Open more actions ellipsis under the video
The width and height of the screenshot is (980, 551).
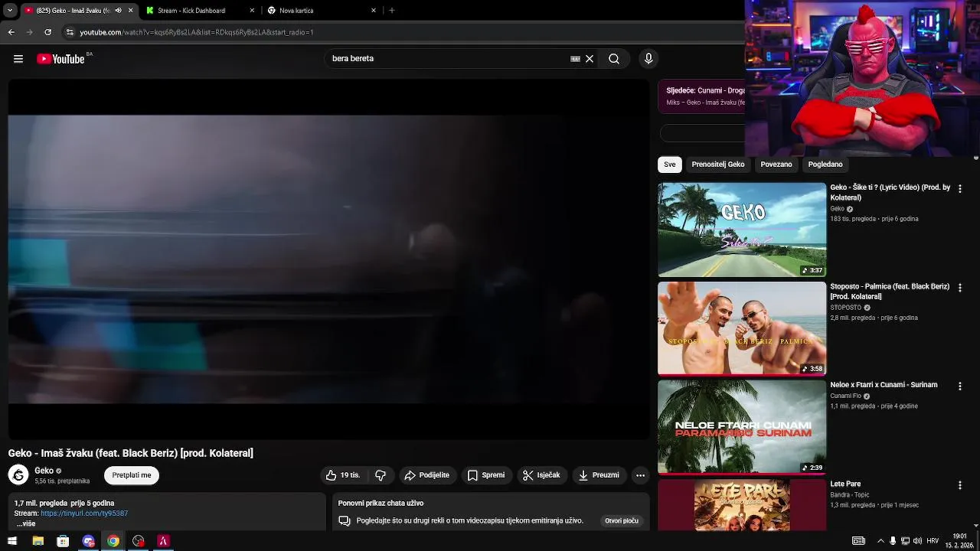(641, 475)
